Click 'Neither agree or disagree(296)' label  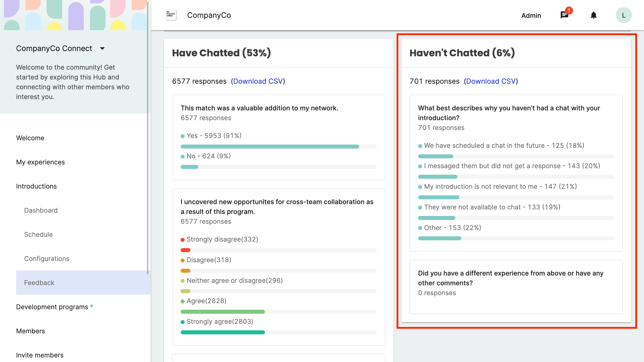pos(235,280)
